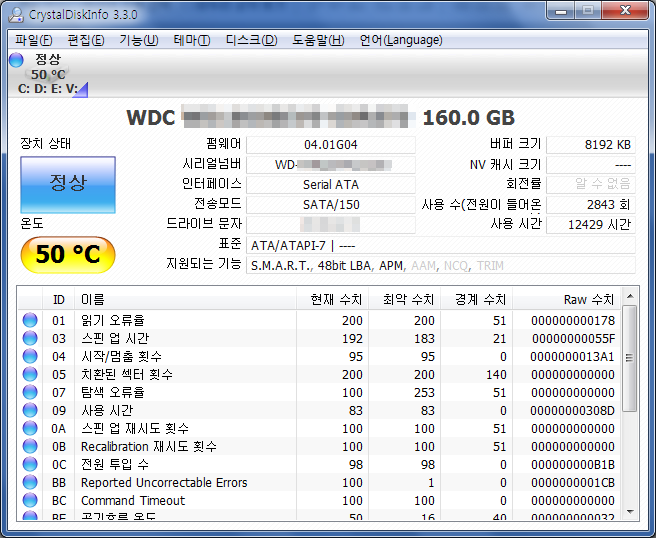The width and height of the screenshot is (656, 538).
Task: Open the 편집(E) menu
Action: (x=86, y=40)
